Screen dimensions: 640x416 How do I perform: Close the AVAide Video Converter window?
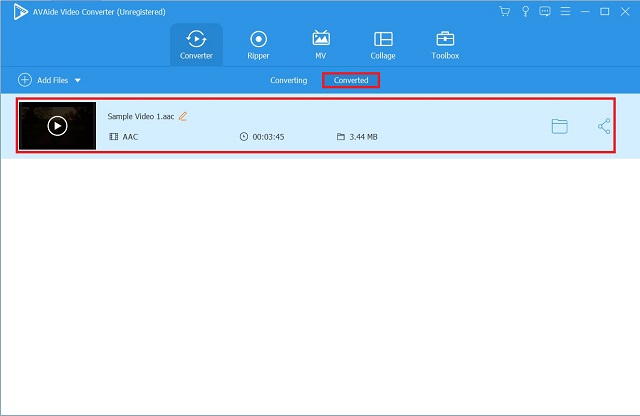point(625,11)
